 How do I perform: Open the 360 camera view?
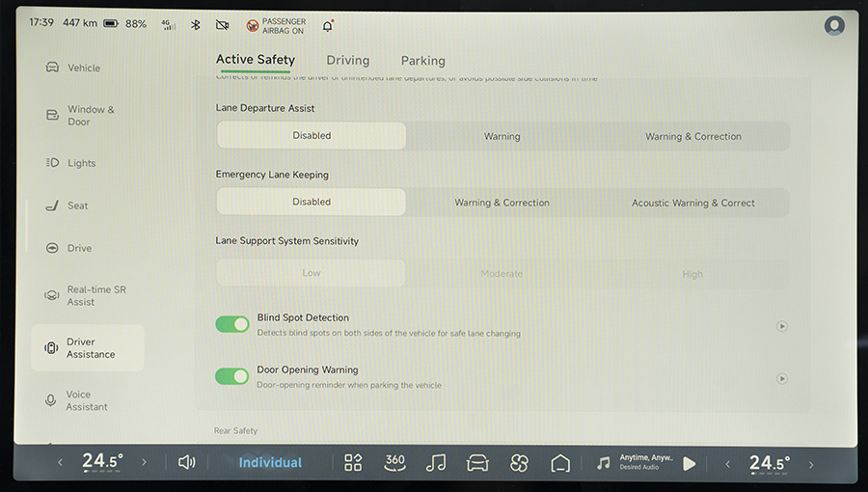394,463
